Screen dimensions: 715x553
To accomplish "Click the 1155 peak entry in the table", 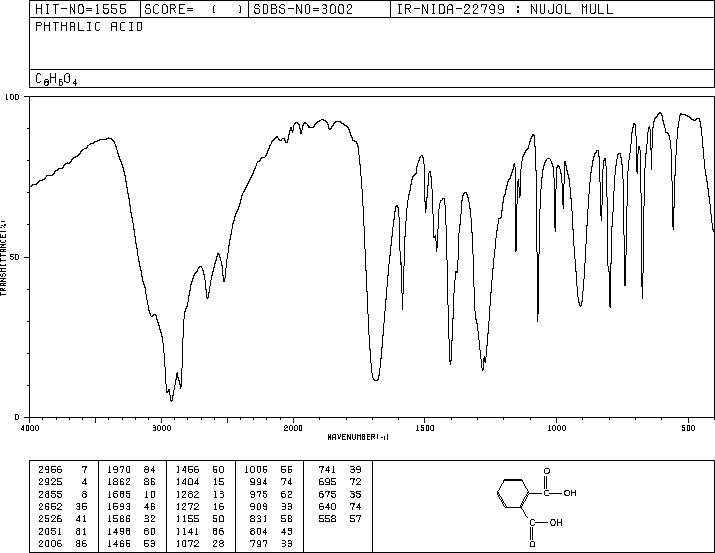I will (200, 519).
